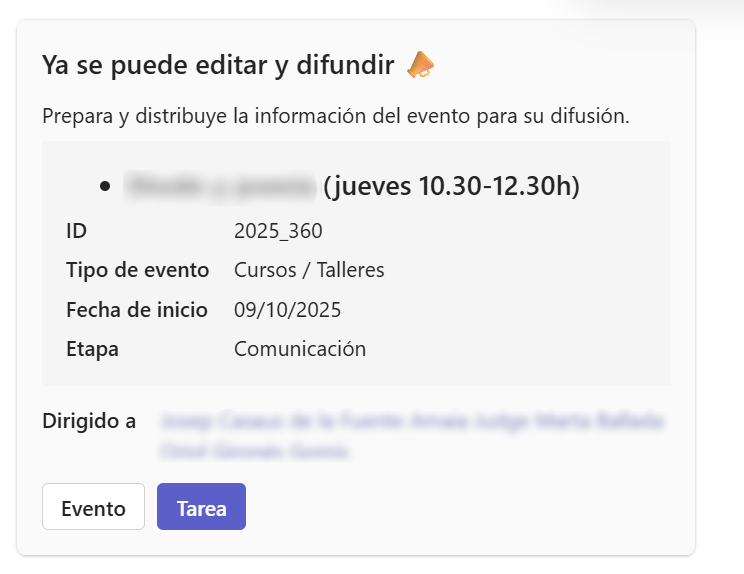Click the empty card area right of Tarea
Screen dimensions: 744x574
460,507
